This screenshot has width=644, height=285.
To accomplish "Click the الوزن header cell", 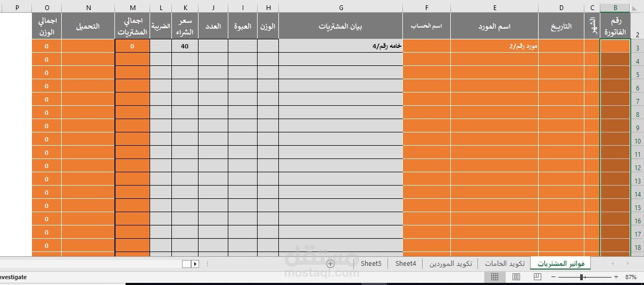I will (268, 26).
